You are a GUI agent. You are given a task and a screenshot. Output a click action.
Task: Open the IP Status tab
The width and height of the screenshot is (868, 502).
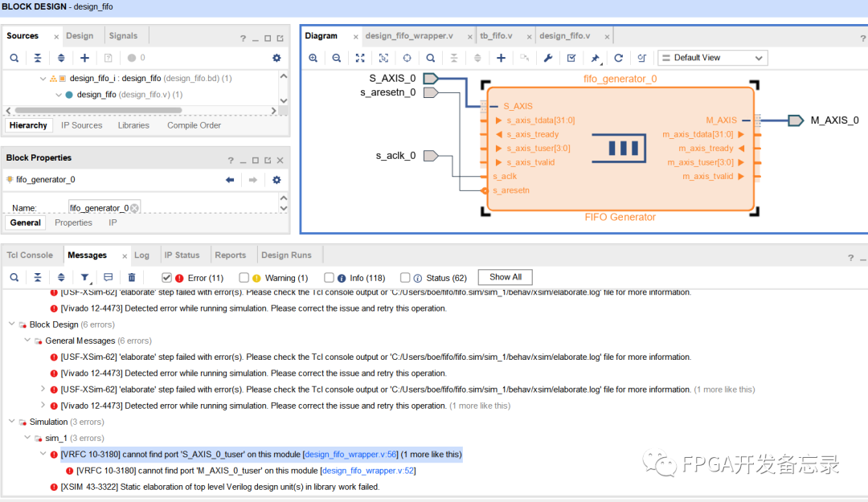(x=182, y=255)
